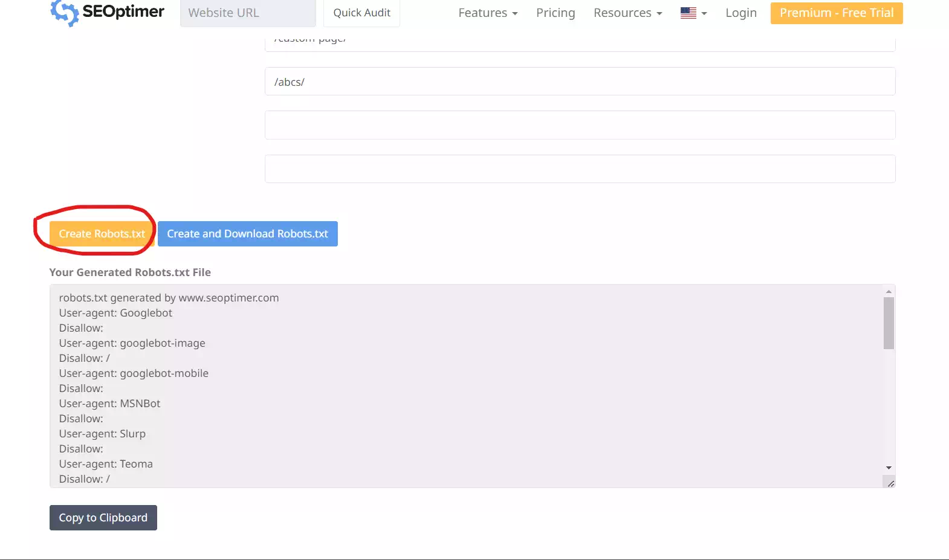Expand the Features menu
This screenshot has width=949, height=560.
[488, 13]
